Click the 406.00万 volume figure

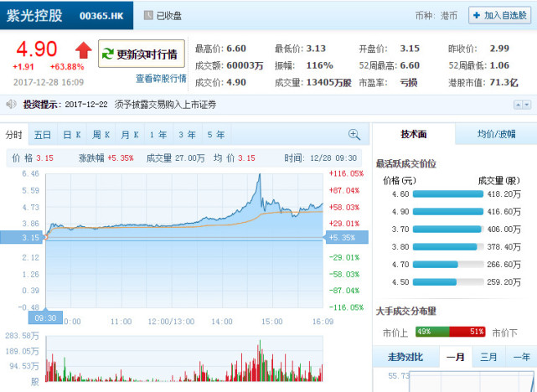[504, 229]
